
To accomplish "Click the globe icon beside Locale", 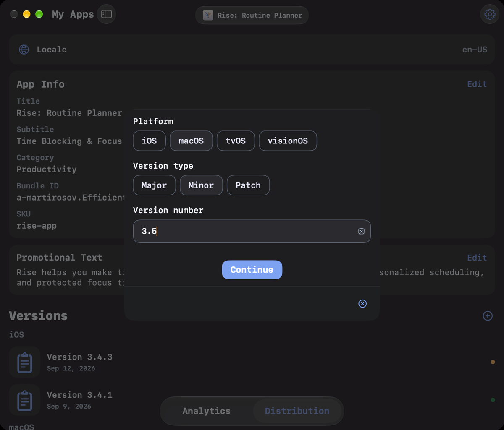I will pos(24,50).
